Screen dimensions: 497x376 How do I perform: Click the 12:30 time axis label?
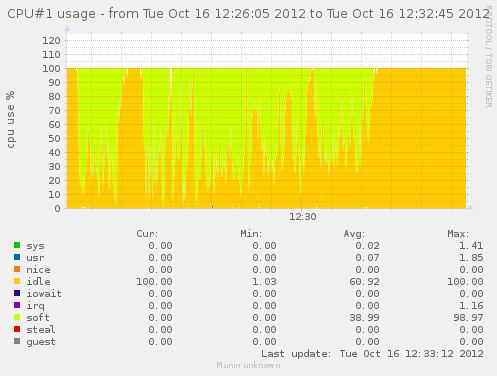302,217
